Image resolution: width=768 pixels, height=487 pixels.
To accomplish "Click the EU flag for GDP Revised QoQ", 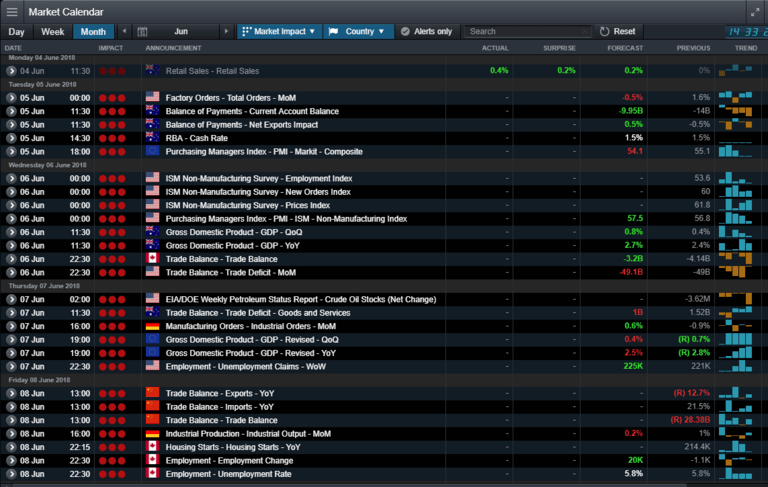I will tap(152, 339).
